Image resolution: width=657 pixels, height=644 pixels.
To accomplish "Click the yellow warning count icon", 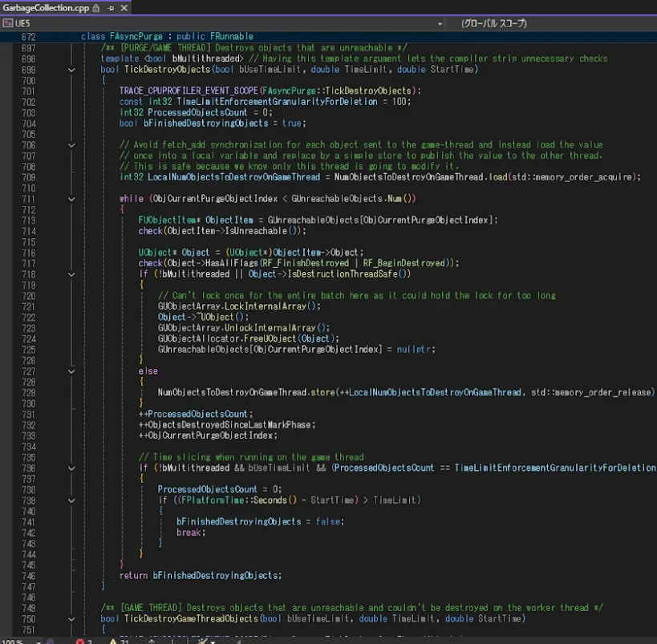I will pos(113,641).
